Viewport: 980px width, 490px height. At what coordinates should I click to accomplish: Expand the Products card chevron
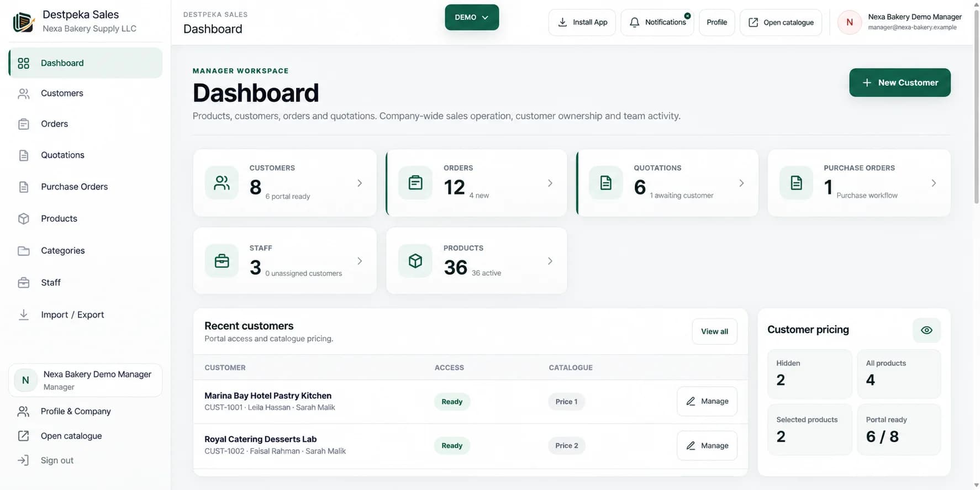550,261
